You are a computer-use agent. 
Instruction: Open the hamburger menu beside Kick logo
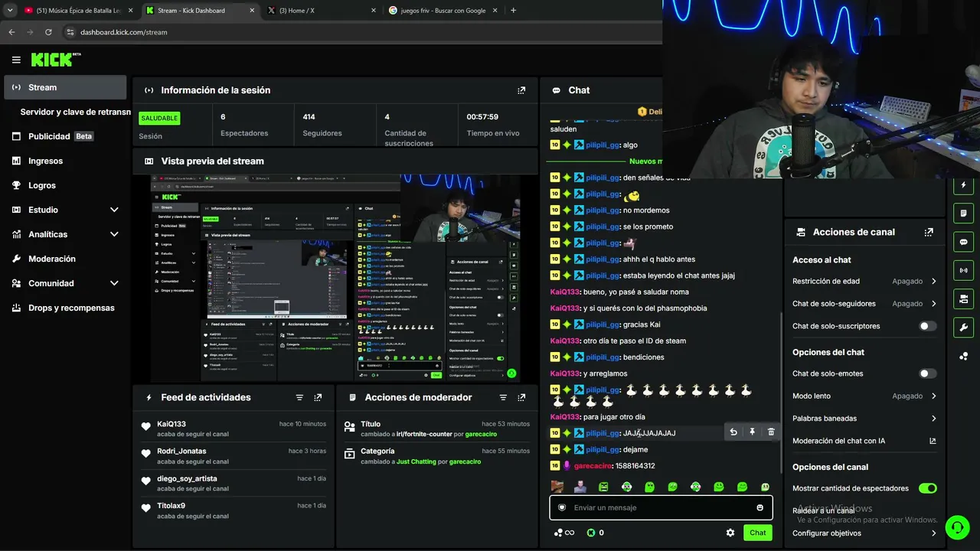[x=16, y=60]
